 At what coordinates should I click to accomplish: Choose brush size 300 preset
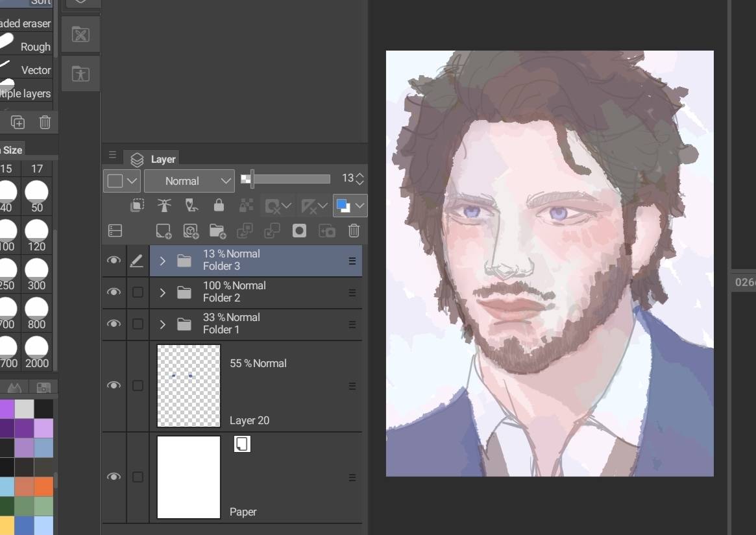(36, 275)
